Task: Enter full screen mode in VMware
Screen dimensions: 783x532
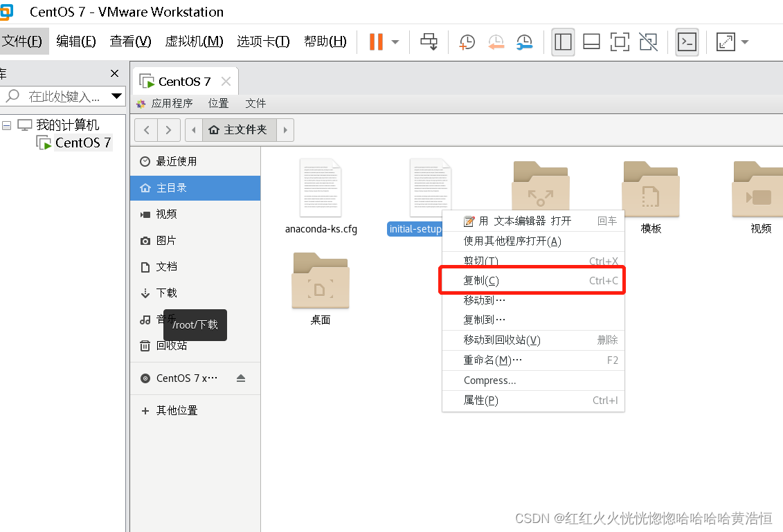Action: point(620,42)
